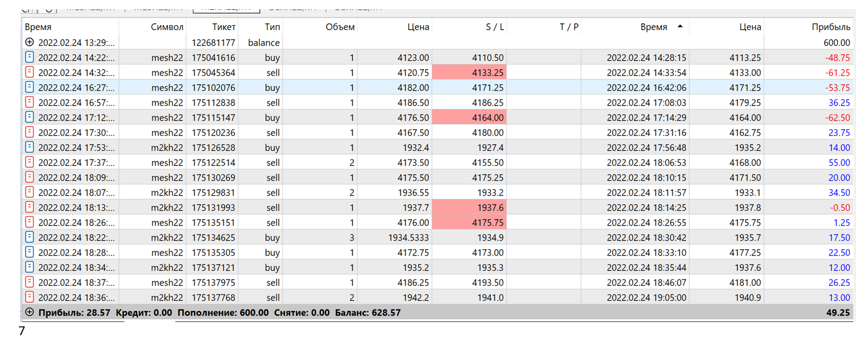Click the buy icon for ticket 175134625
The image size is (868, 345).
point(30,237)
